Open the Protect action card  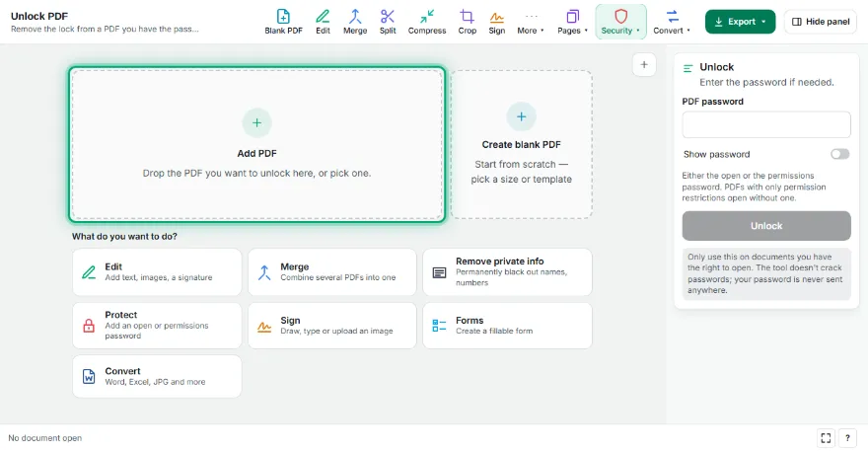[157, 326]
